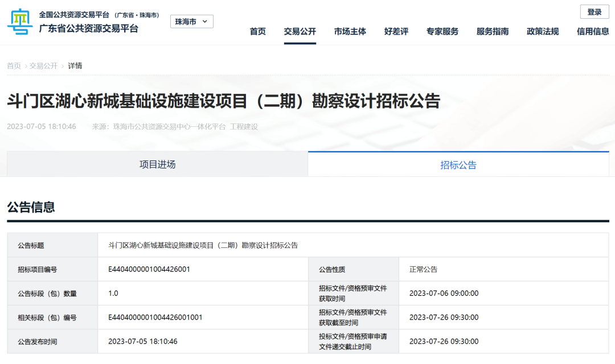Screen dimensions: 615x364
Task: Select 市场主体 in the top menu
Action: click(350, 31)
